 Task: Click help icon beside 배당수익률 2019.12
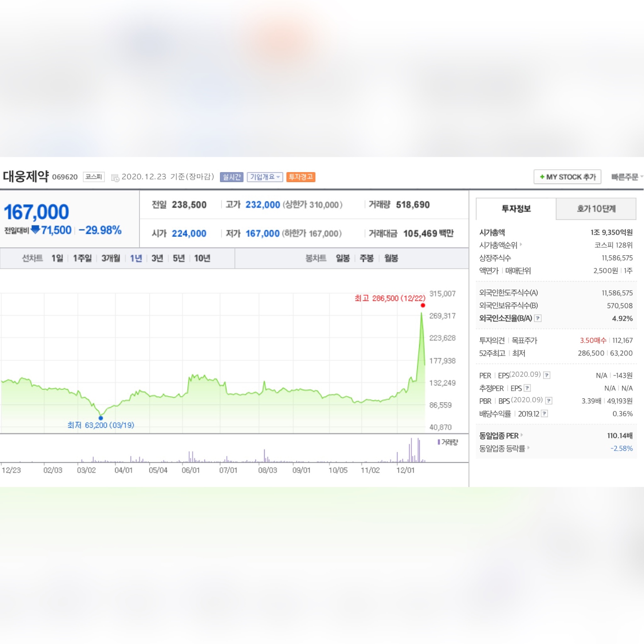click(544, 413)
